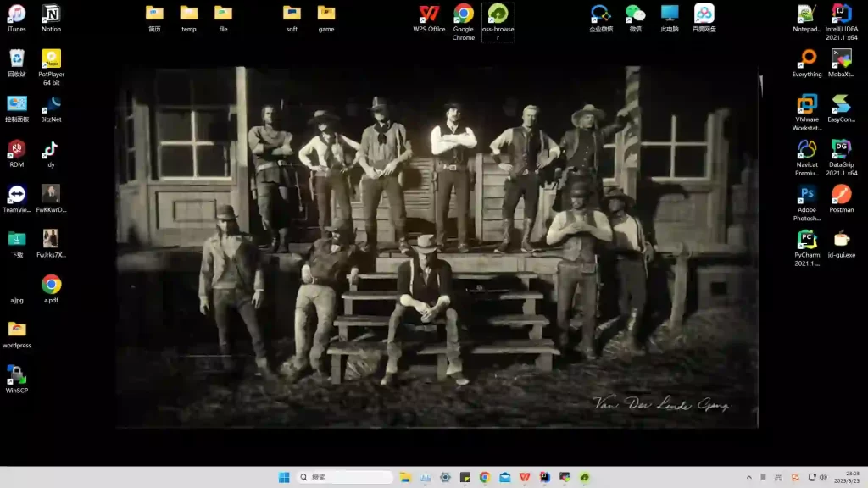This screenshot has height=488, width=868.
Task: Select the soft folder
Action: click(292, 19)
